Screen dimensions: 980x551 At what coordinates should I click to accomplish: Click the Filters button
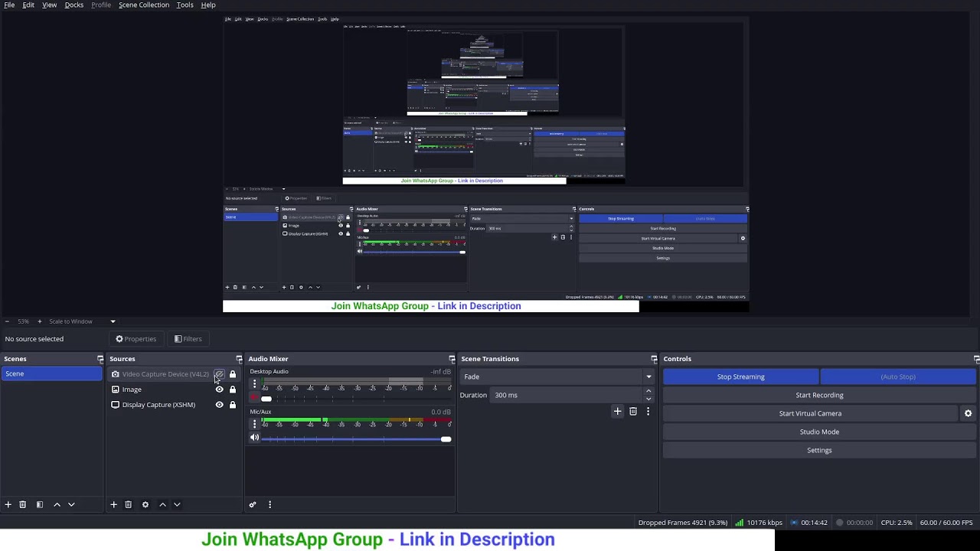click(188, 339)
